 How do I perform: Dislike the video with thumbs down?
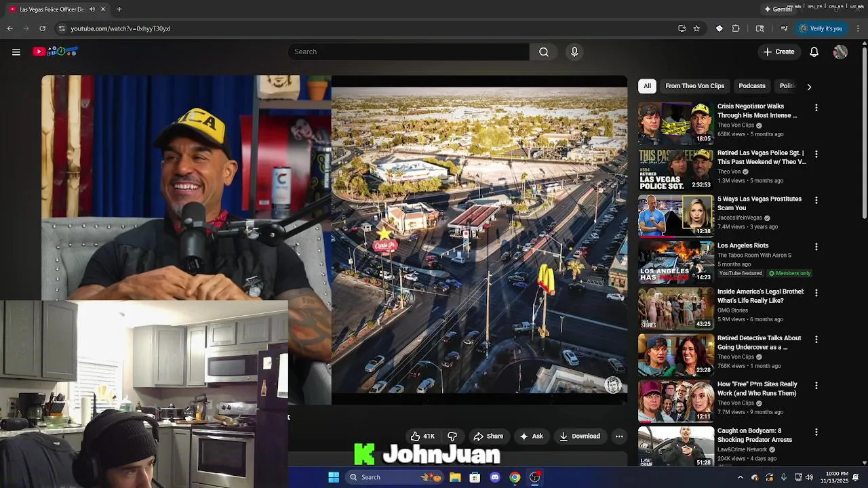tap(452, 436)
